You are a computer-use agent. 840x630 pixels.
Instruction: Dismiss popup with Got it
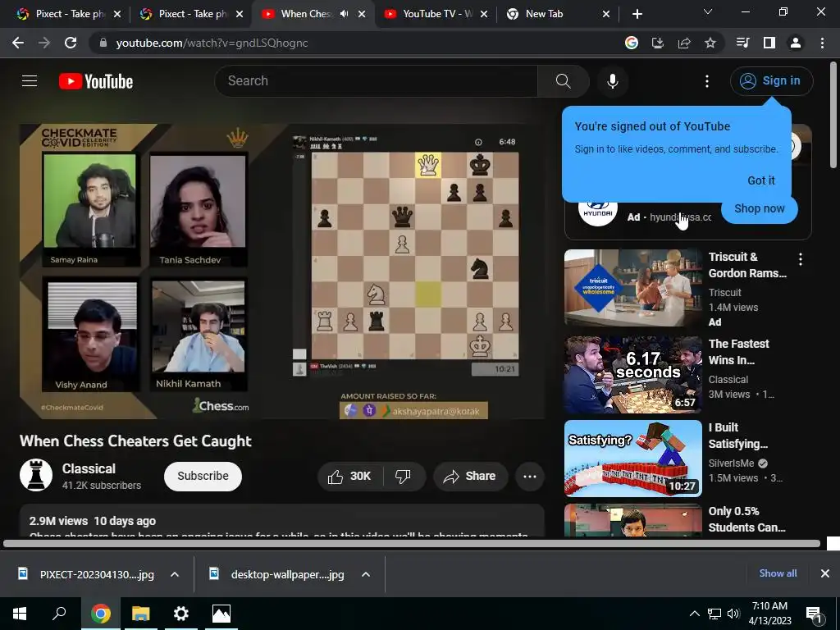tap(761, 180)
